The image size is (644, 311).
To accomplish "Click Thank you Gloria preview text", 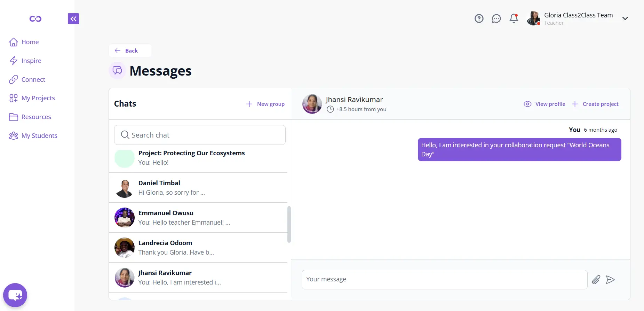I will click(x=176, y=252).
